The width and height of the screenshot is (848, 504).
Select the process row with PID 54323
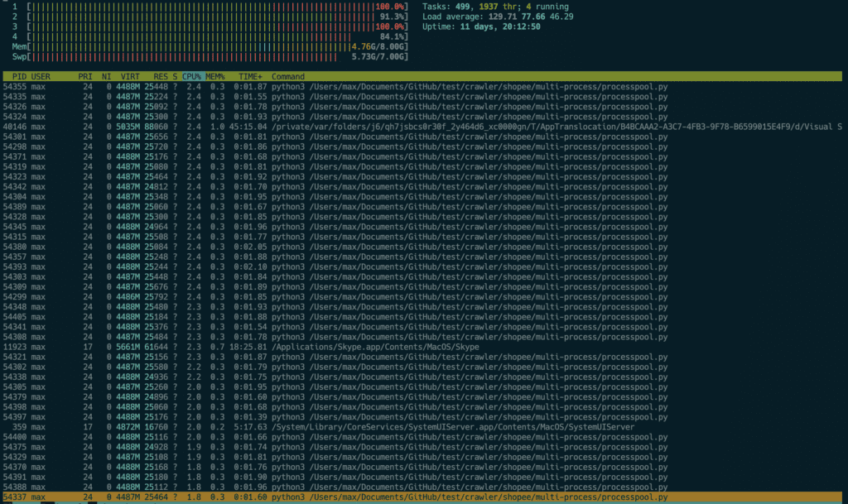pyautogui.click(x=422, y=176)
